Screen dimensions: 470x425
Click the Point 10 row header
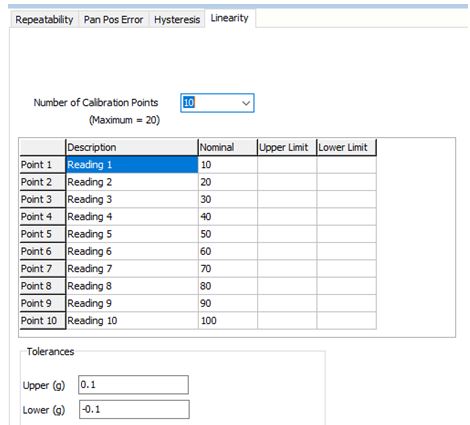pyautogui.click(x=42, y=321)
